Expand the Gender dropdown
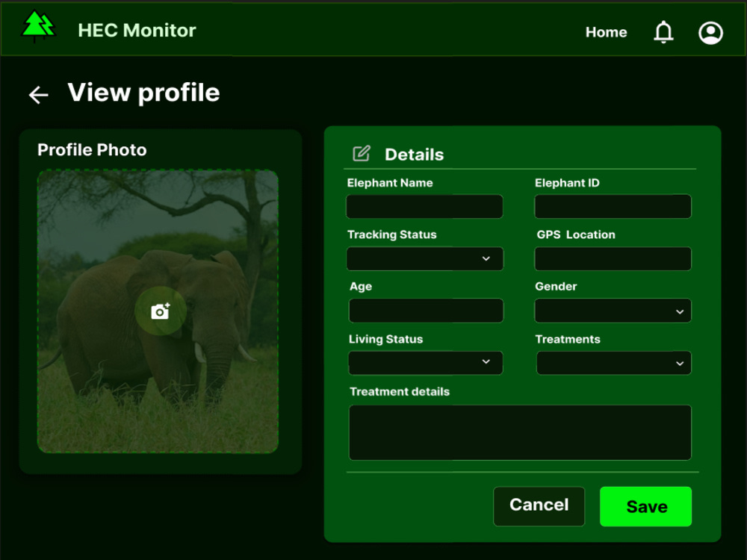This screenshot has width=747, height=560. [613, 311]
